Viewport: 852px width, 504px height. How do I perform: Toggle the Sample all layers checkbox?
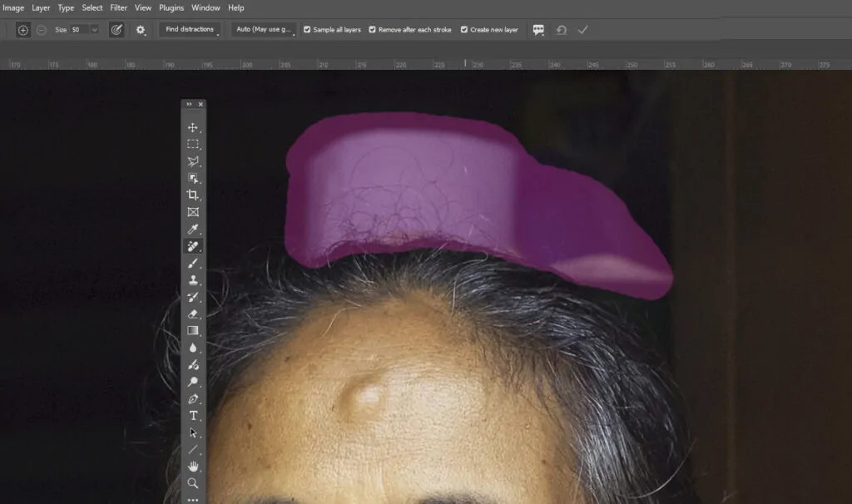pyautogui.click(x=307, y=30)
